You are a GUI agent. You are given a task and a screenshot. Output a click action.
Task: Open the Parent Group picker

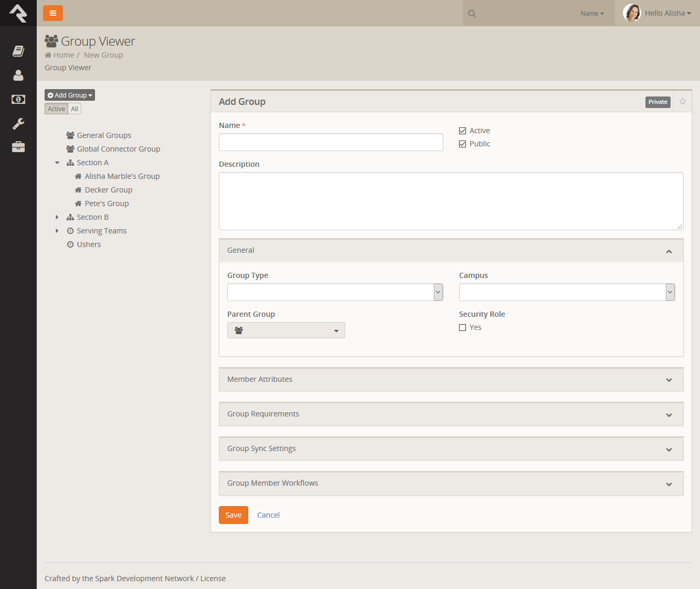click(286, 330)
